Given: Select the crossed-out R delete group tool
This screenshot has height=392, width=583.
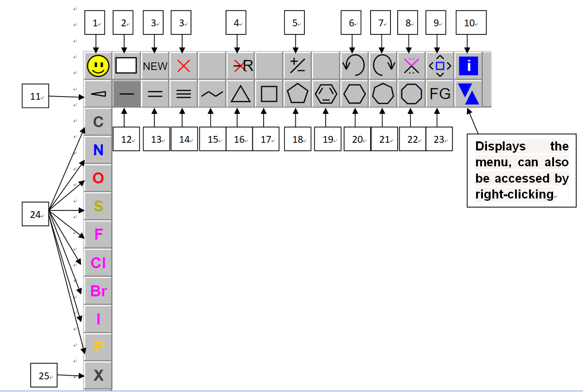Looking at the screenshot, I should 241,66.
